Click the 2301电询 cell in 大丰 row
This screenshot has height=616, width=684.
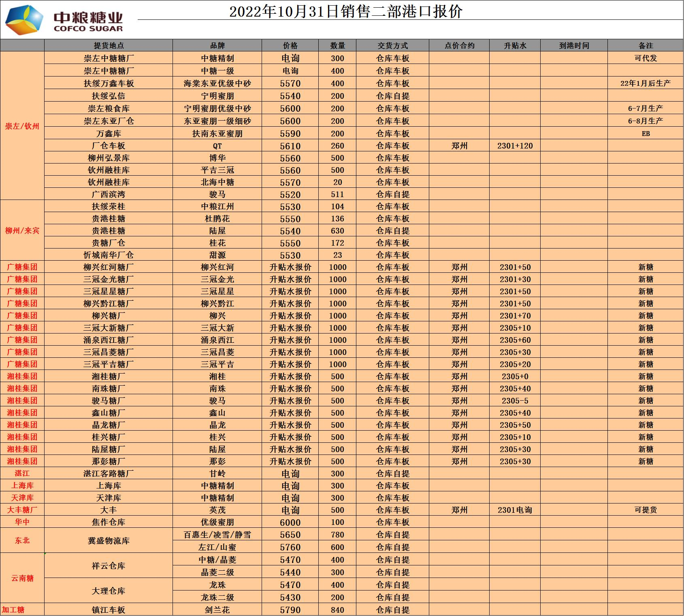pyautogui.click(x=515, y=510)
